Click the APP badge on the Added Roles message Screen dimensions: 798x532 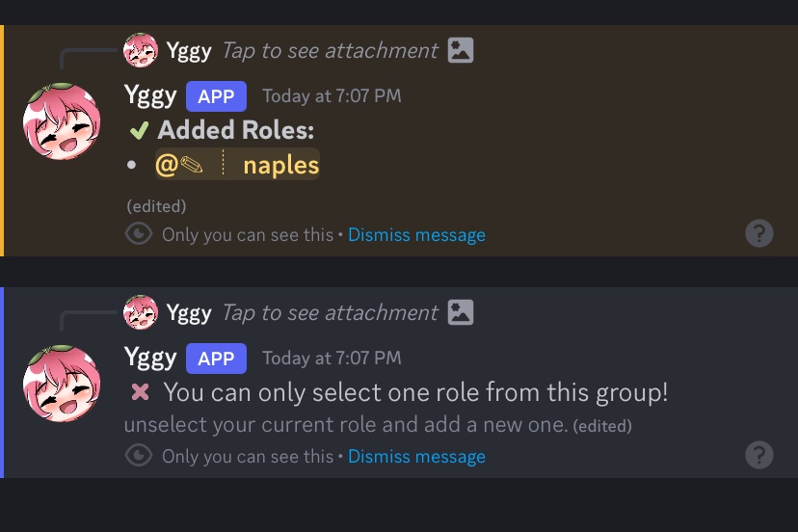tap(216, 96)
